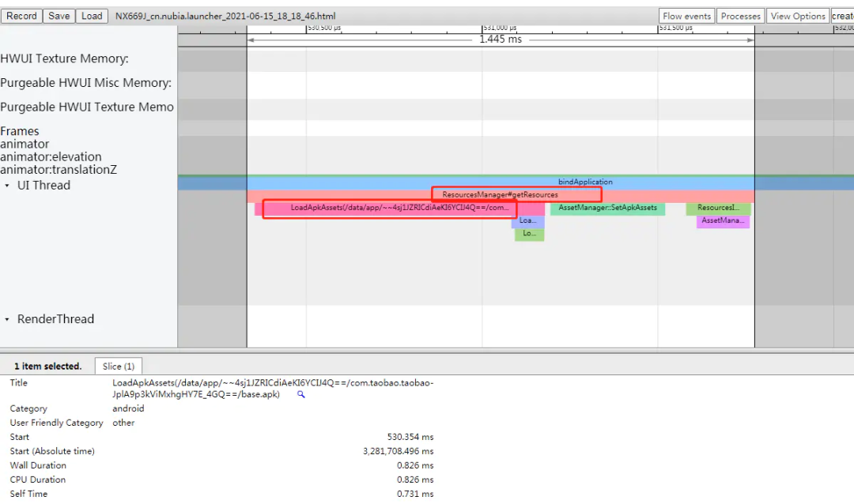Collapse the RenderThread track
Viewport: 854px width, 504px height.
[7, 319]
